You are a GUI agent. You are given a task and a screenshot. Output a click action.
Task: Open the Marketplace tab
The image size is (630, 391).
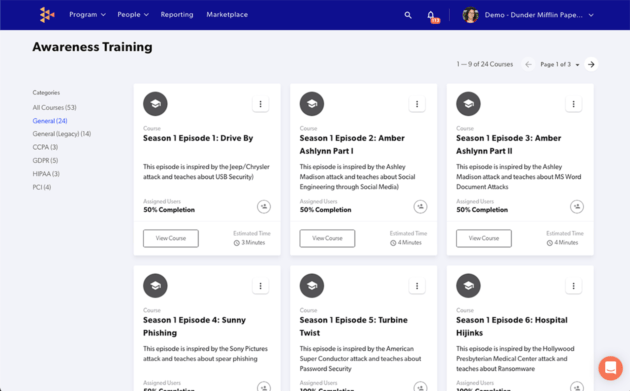pyautogui.click(x=227, y=14)
